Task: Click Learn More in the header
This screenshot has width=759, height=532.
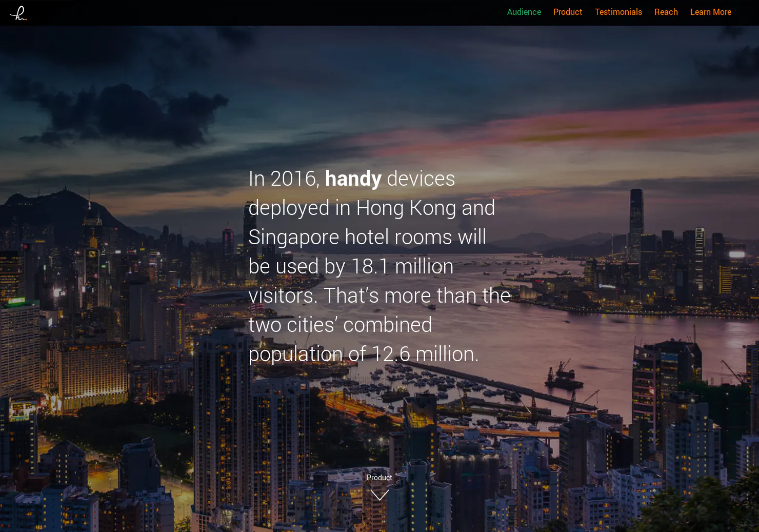Action: 710,12
